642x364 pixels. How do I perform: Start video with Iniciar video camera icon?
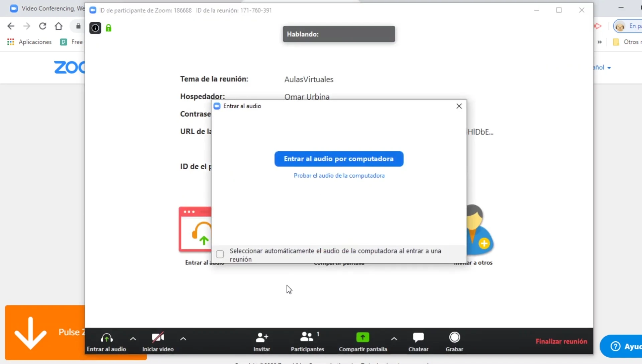(158, 338)
